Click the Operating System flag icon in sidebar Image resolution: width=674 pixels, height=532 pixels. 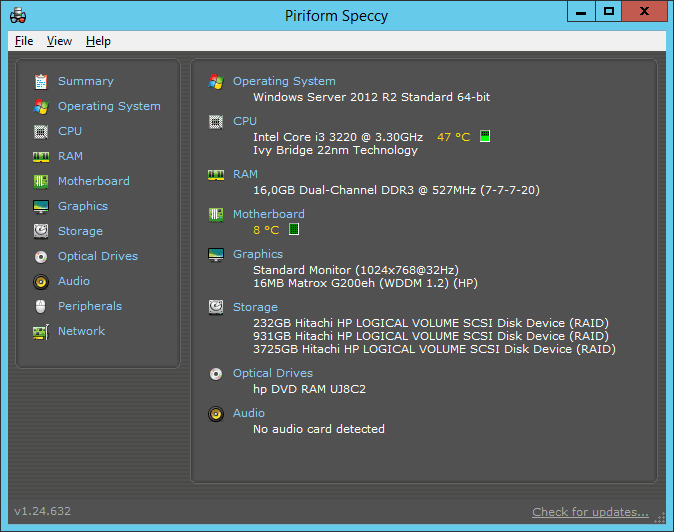(x=41, y=107)
